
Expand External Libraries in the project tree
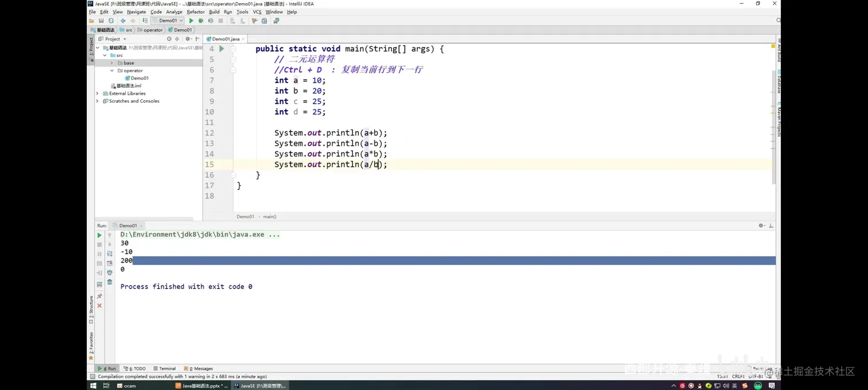[98, 93]
